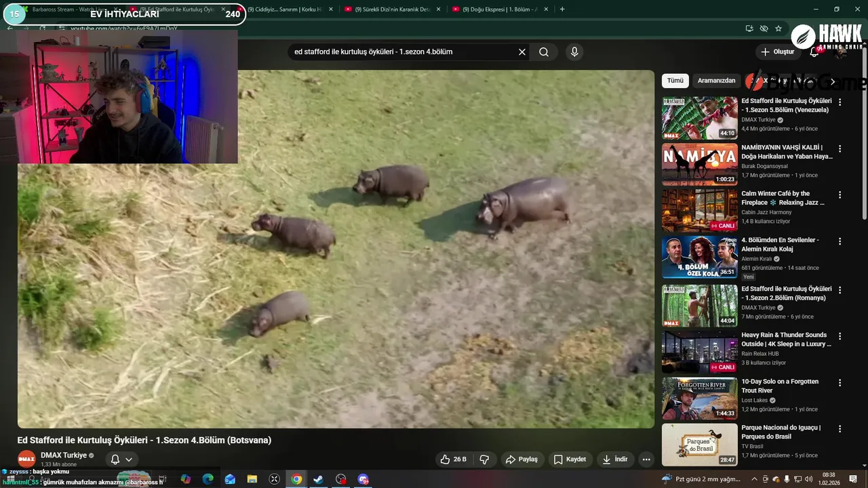868x488 pixels.
Task: Open DMAX Turkiye channel avatar
Action: (26, 459)
